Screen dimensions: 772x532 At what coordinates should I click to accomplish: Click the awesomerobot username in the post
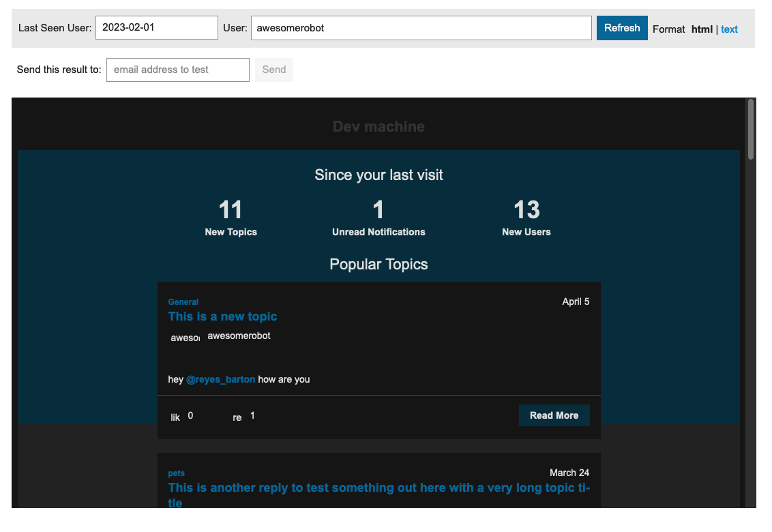(x=239, y=336)
